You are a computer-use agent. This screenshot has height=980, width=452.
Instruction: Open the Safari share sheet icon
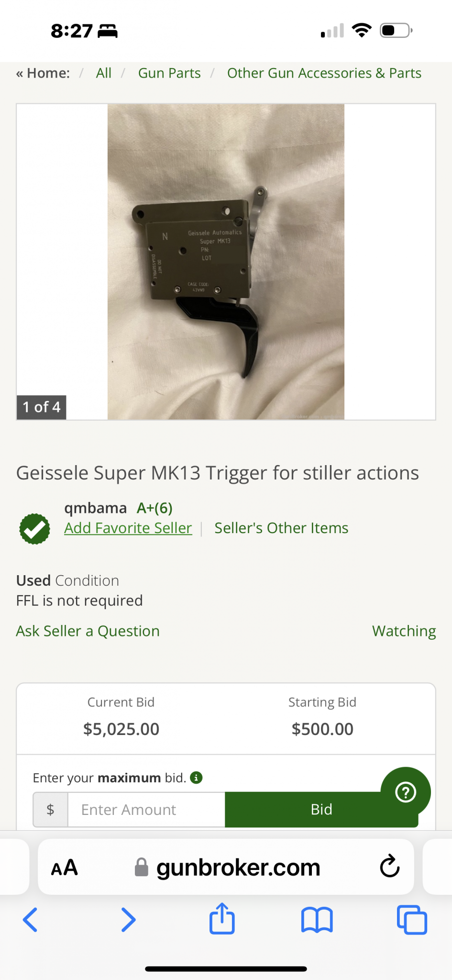pos(222,918)
